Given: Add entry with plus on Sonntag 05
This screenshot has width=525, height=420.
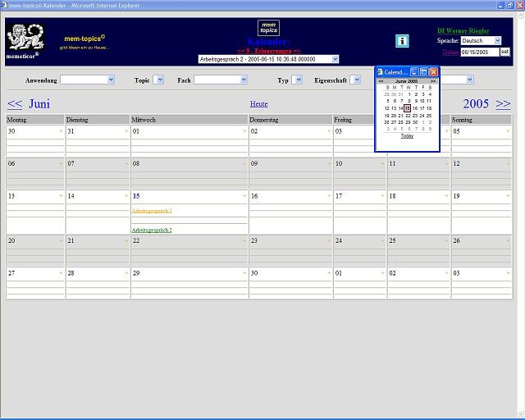Looking at the screenshot, I should click(508, 131).
